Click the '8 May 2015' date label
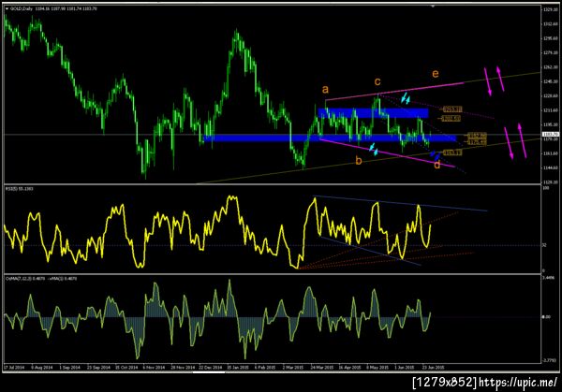This screenshot has height=392, width=562. click(x=377, y=368)
